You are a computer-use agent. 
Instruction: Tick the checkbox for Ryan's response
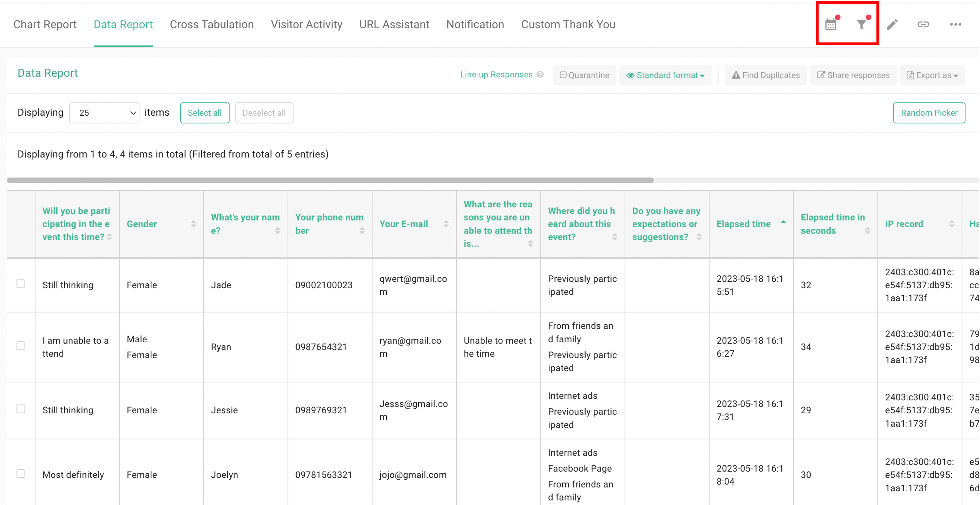(21, 345)
